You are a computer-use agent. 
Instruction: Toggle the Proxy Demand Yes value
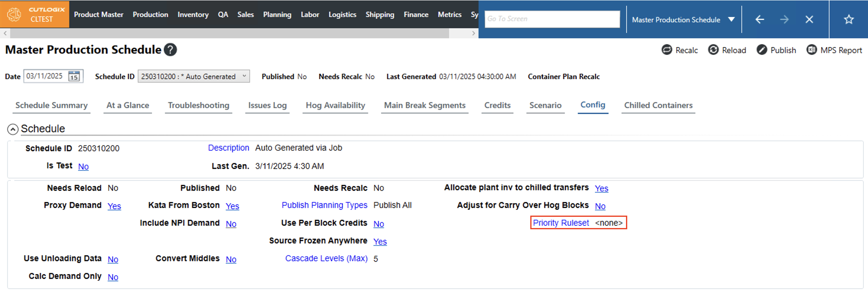tap(114, 206)
